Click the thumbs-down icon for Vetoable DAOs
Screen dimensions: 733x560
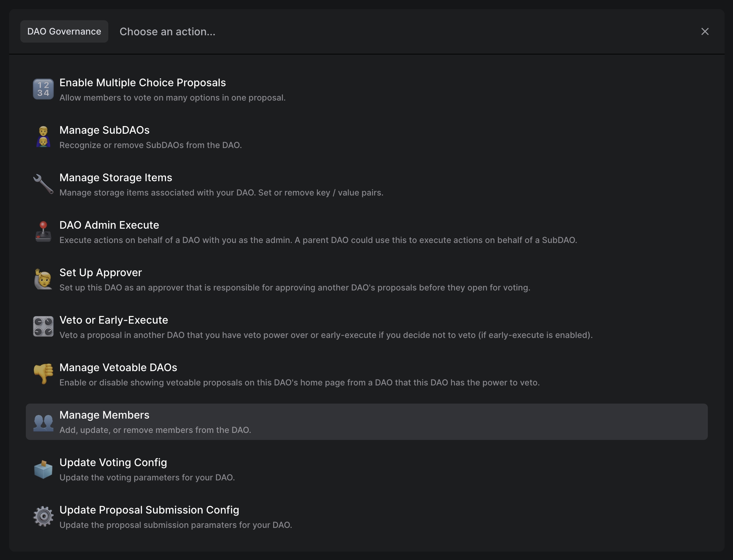pyautogui.click(x=43, y=374)
